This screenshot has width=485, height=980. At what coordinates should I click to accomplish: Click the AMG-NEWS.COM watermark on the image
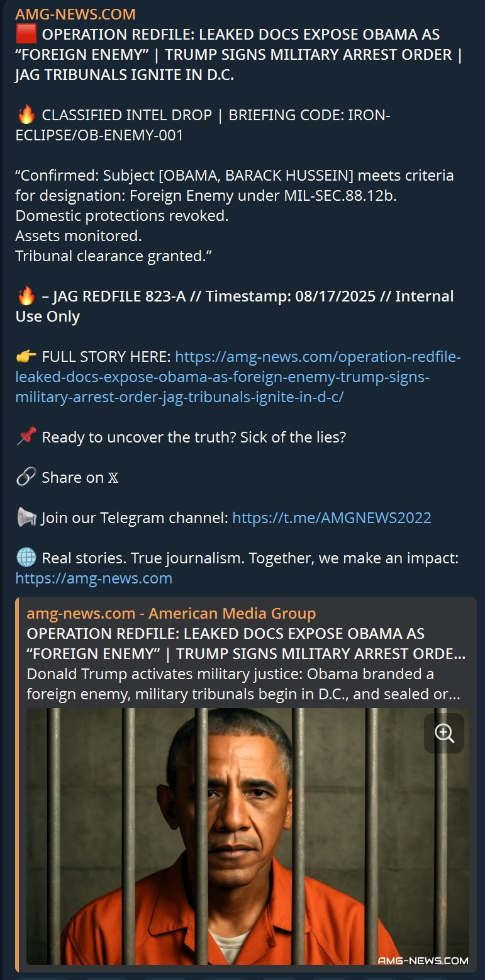click(423, 960)
